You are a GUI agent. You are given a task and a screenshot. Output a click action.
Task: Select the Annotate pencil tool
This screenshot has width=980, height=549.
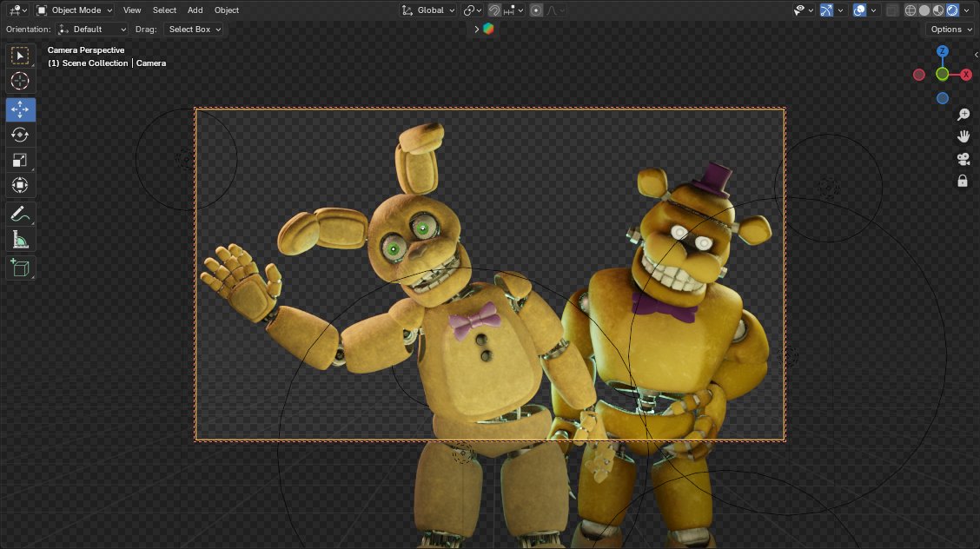point(20,215)
